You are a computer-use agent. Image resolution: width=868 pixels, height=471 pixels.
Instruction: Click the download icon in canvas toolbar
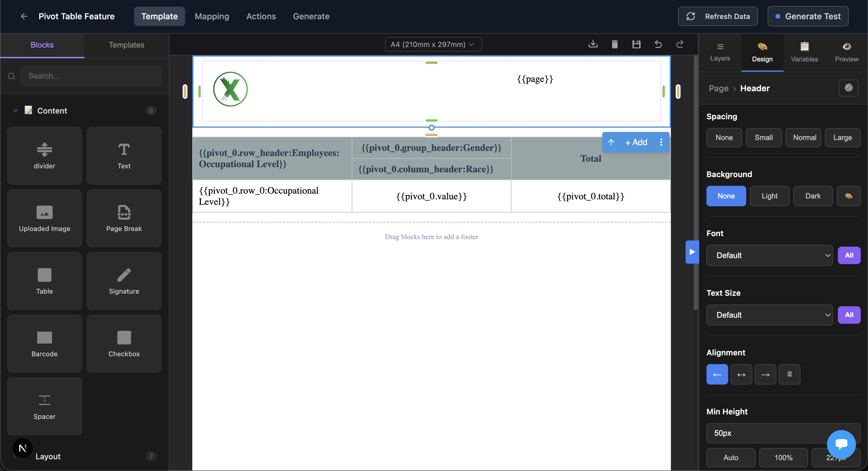pos(593,44)
